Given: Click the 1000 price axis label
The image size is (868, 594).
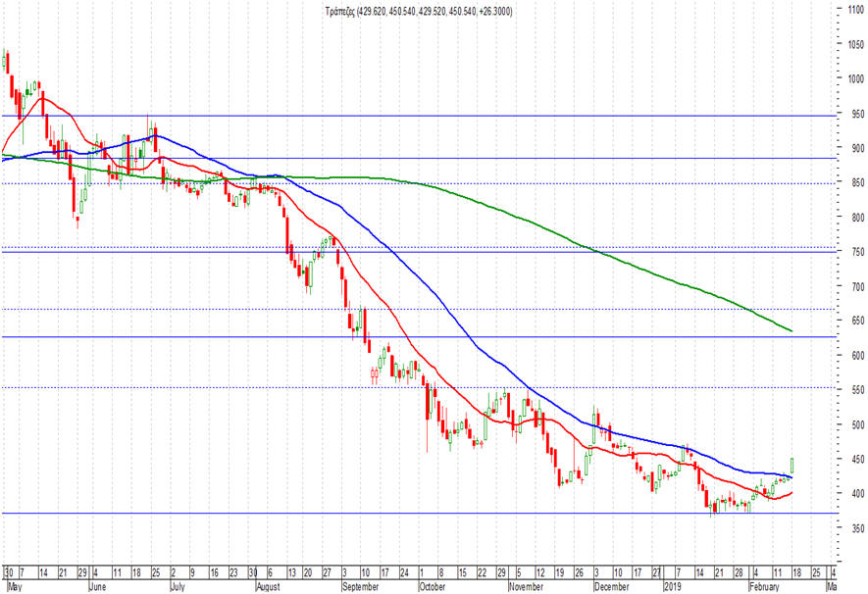Looking at the screenshot, I should click(x=856, y=78).
